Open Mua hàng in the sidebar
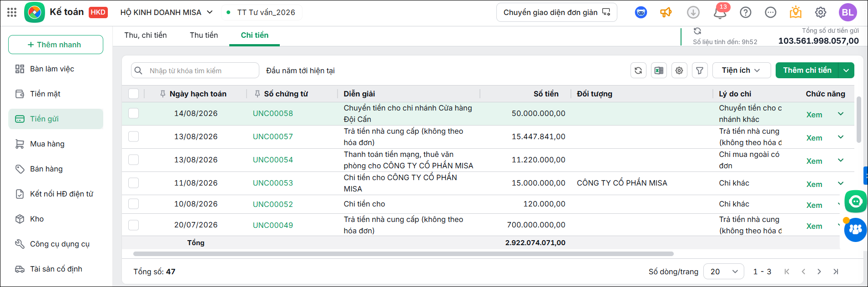The height and width of the screenshot is (287, 868). point(56,144)
